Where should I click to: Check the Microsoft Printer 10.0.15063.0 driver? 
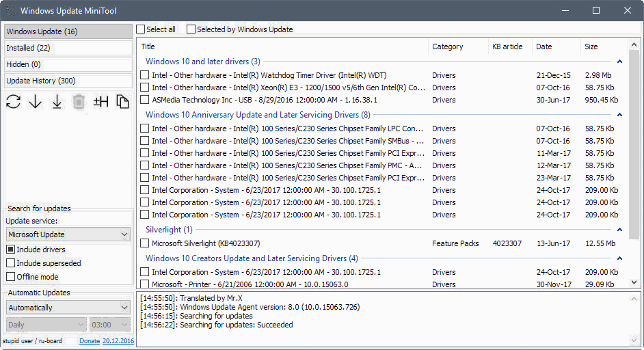click(x=144, y=284)
